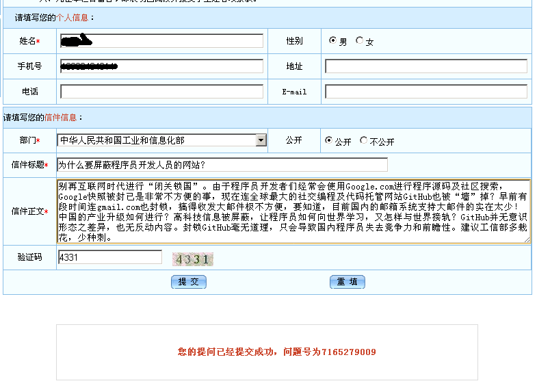
Task: Choose the 不公开 radio option
Action: click(364, 140)
